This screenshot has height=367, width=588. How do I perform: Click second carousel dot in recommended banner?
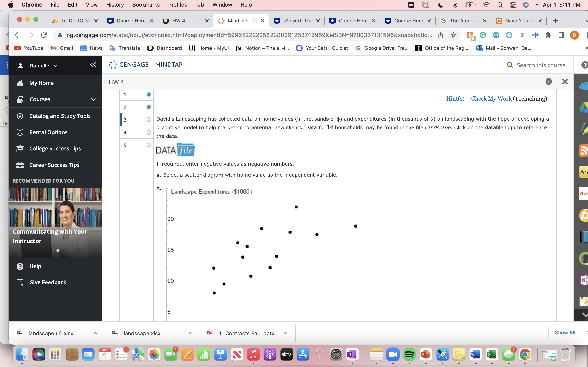point(58,251)
